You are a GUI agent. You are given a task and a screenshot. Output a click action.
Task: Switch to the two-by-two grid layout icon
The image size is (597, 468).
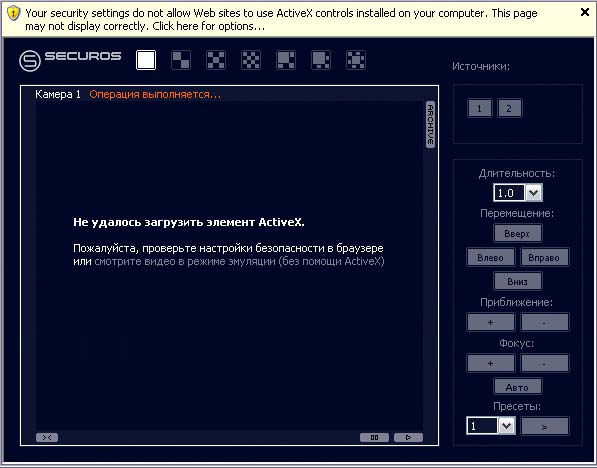click(181, 60)
